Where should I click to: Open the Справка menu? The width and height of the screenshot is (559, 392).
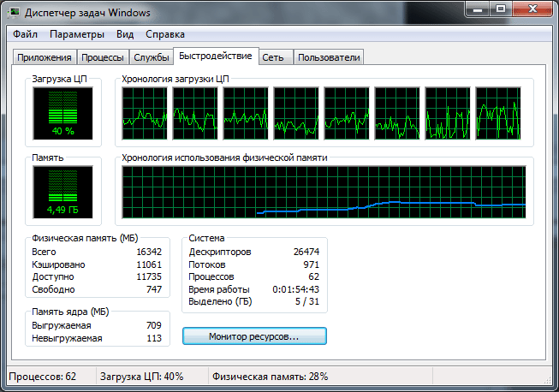point(165,34)
